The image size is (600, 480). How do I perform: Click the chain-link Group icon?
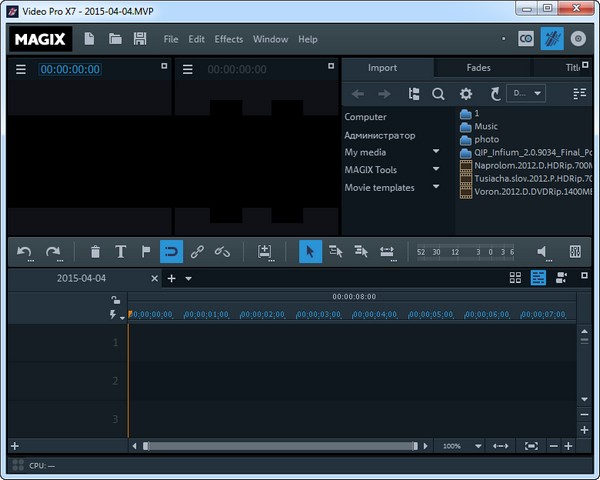[197, 252]
